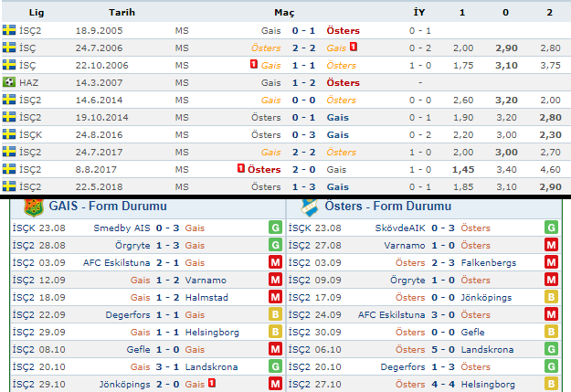Viewport: 571px width, 392px height.
Task: Click the 1,45 home odds on 8.8.2017
Action: pyautogui.click(x=463, y=169)
